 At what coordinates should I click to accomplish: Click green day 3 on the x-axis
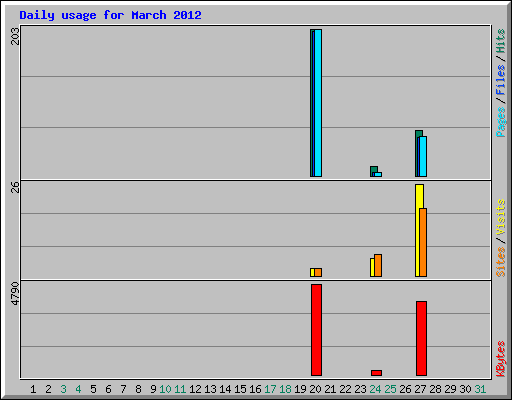[x=63, y=389]
